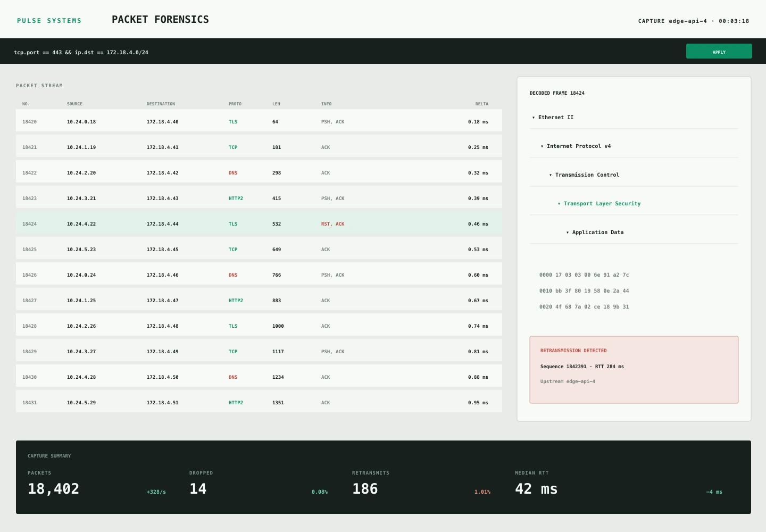Sort by the DELTA column header
The height and width of the screenshot is (532, 766).
[x=481, y=104]
